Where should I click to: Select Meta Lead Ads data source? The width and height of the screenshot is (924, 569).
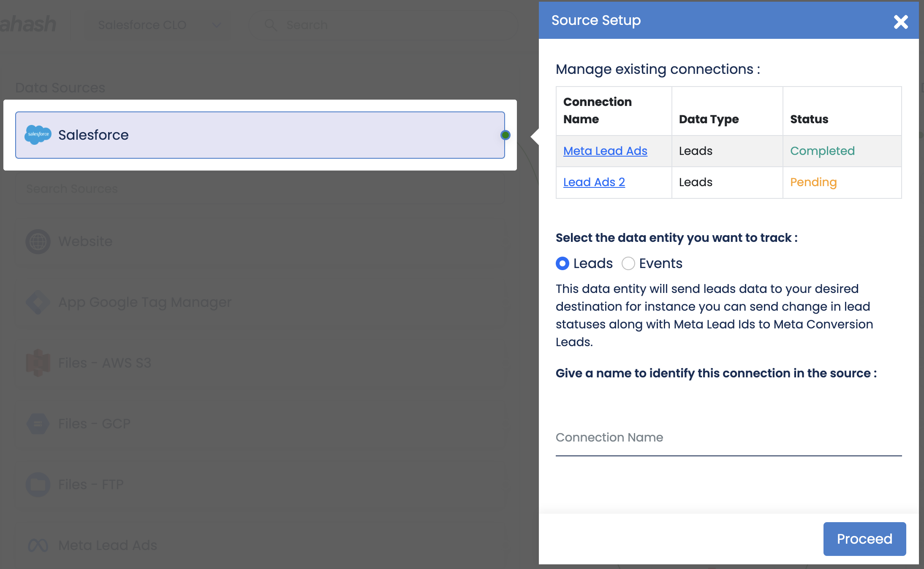pos(260,545)
